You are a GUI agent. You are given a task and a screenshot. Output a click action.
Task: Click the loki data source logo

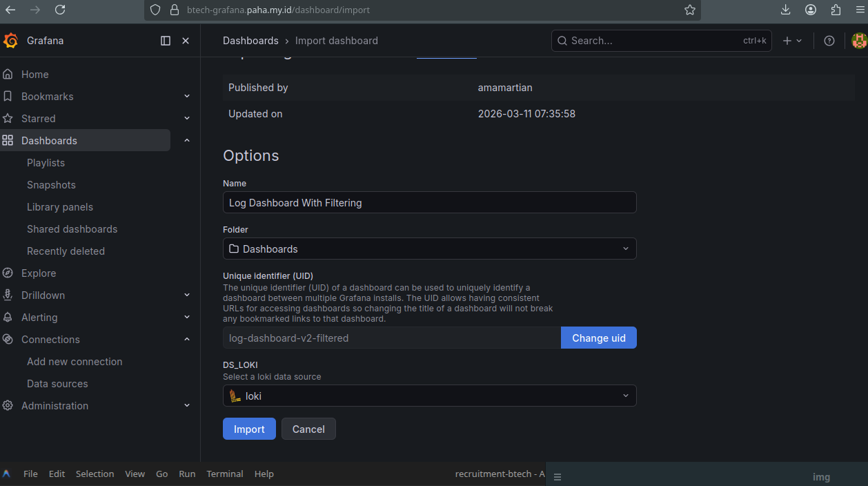[x=235, y=396]
